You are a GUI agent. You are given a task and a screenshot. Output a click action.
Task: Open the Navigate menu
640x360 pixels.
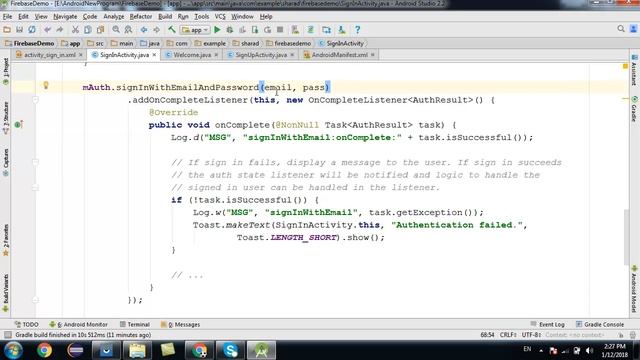tap(65, 16)
